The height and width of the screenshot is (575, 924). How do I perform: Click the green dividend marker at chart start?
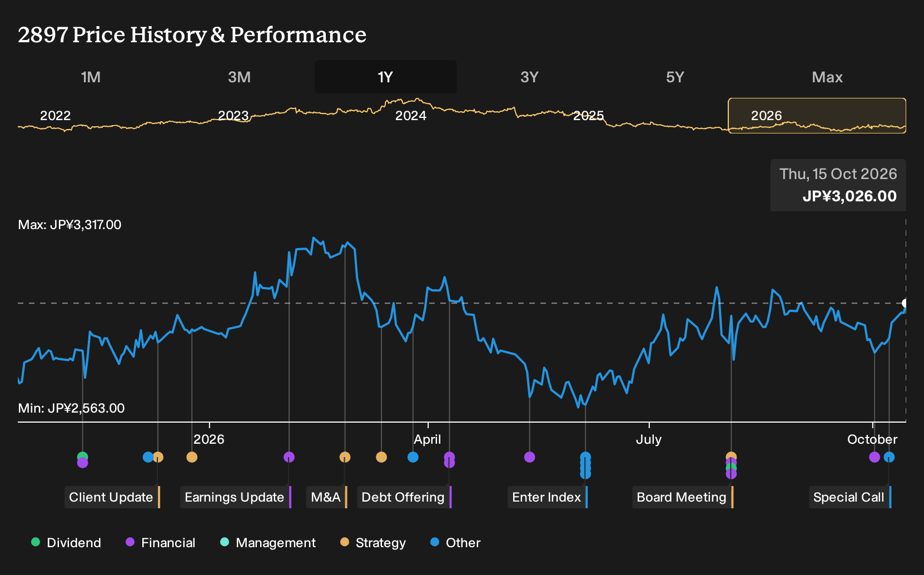coord(82,457)
